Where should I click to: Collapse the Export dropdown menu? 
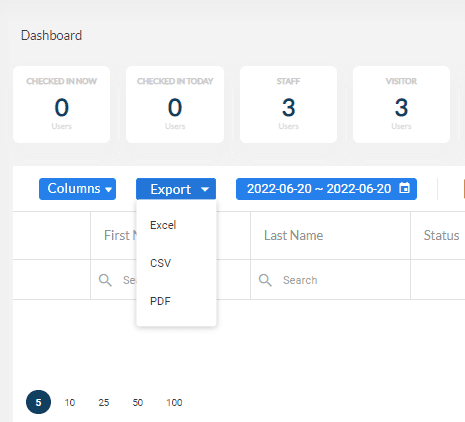click(176, 189)
